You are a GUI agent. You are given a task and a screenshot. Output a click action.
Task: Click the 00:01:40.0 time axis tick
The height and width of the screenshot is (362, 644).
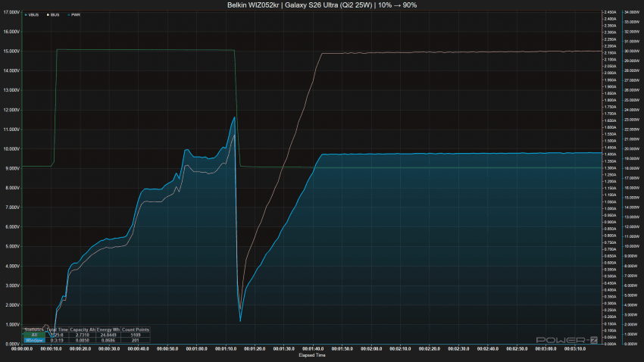tap(314, 349)
